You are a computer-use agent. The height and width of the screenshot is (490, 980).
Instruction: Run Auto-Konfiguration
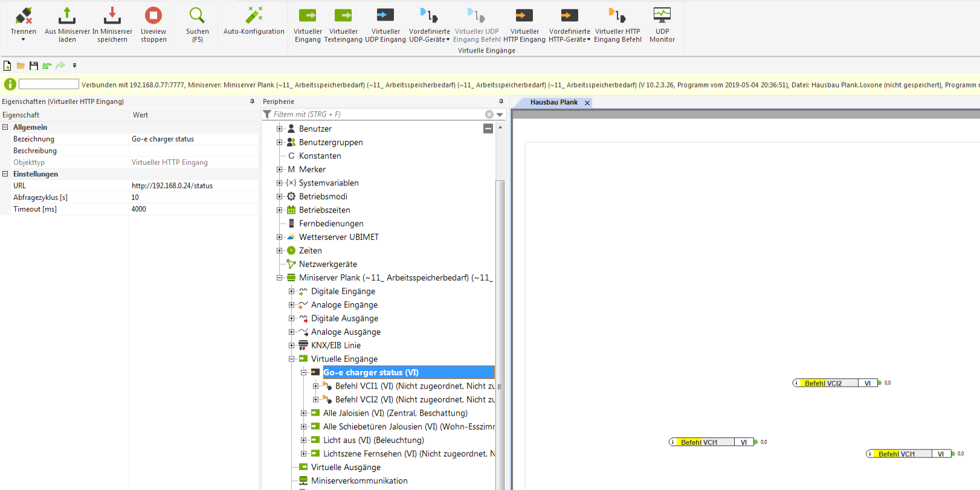(x=254, y=21)
